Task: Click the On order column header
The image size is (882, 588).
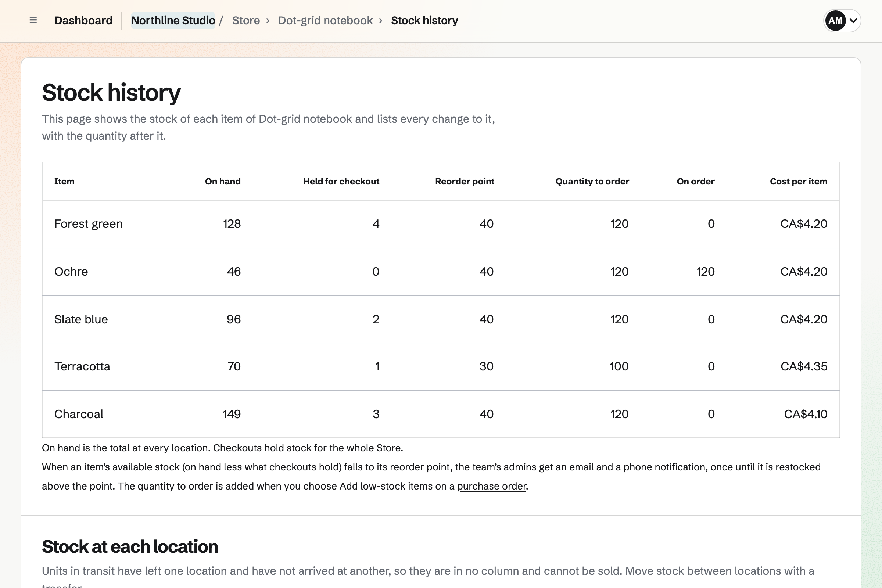Action: click(696, 182)
